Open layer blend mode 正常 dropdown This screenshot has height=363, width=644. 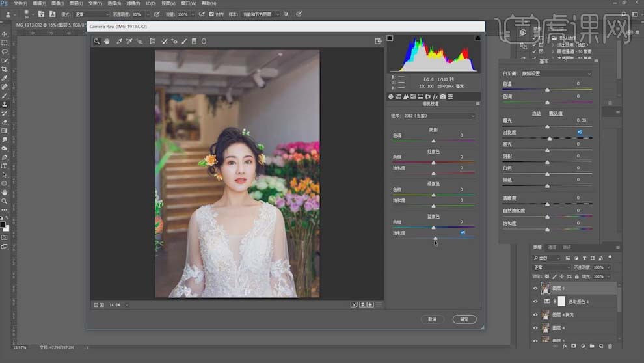pyautogui.click(x=552, y=267)
